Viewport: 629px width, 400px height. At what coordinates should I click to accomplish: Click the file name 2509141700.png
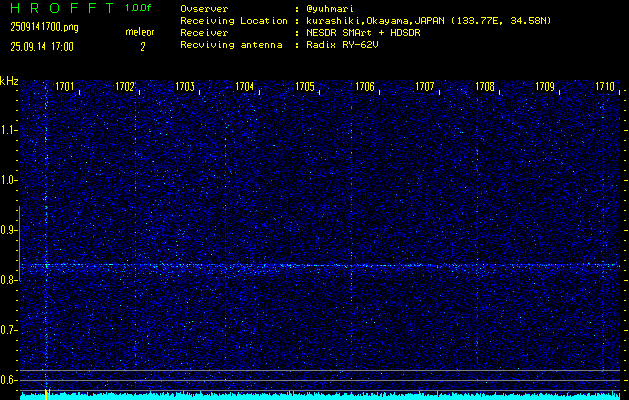point(45,27)
